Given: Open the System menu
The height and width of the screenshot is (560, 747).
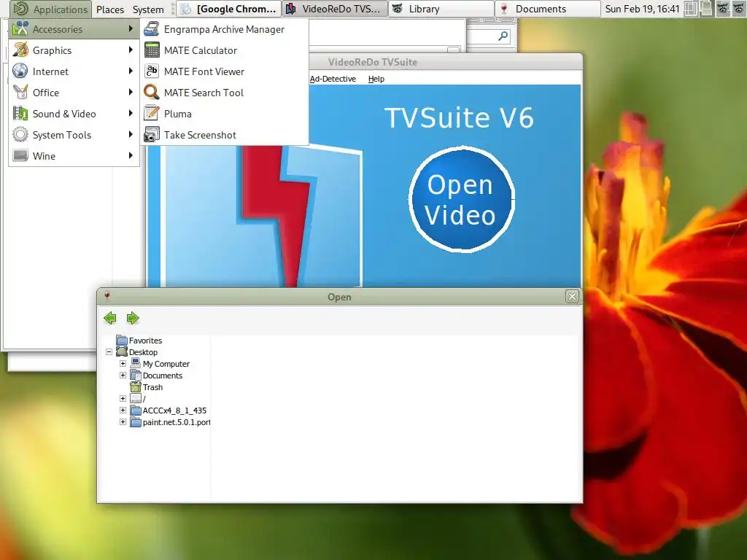Looking at the screenshot, I should point(148,9).
